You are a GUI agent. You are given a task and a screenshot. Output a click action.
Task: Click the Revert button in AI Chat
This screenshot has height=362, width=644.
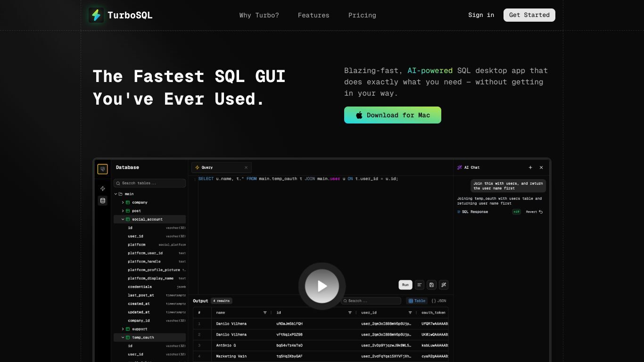534,212
